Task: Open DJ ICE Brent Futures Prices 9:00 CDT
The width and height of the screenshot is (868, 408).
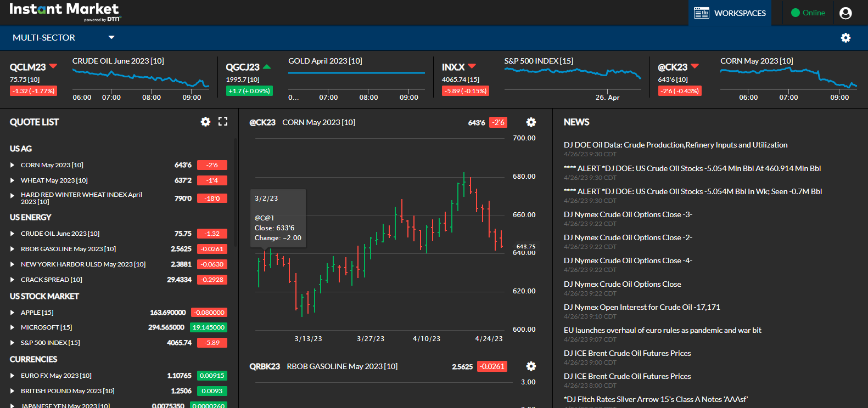Action: [628, 353]
